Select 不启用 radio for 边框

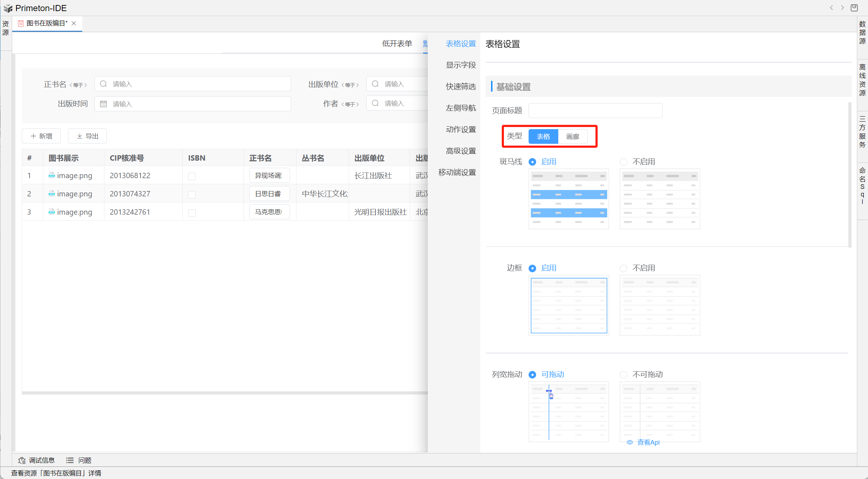(623, 268)
